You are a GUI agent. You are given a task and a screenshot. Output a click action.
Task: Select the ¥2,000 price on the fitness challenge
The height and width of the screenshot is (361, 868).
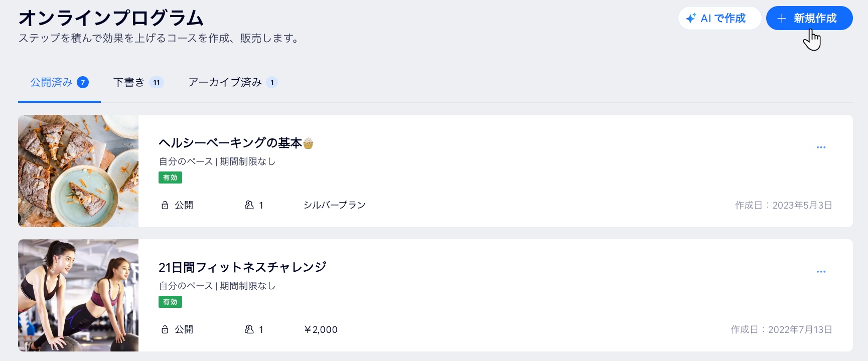pyautogui.click(x=321, y=329)
